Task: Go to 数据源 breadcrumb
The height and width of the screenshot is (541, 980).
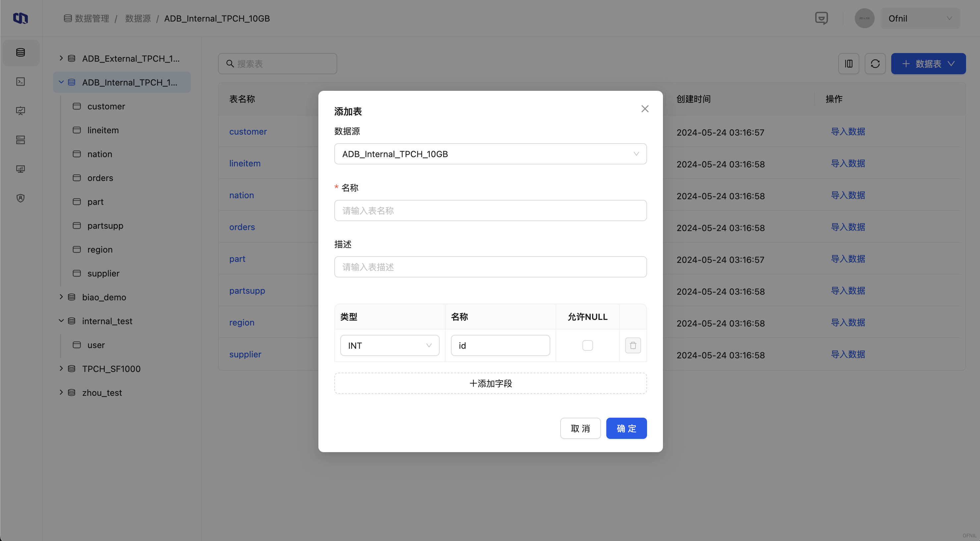Action: (138, 18)
